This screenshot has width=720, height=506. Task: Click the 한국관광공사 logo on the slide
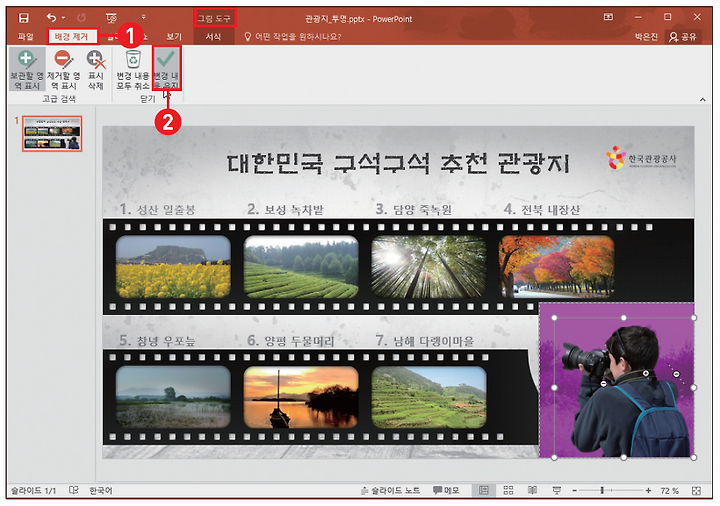pos(641,157)
